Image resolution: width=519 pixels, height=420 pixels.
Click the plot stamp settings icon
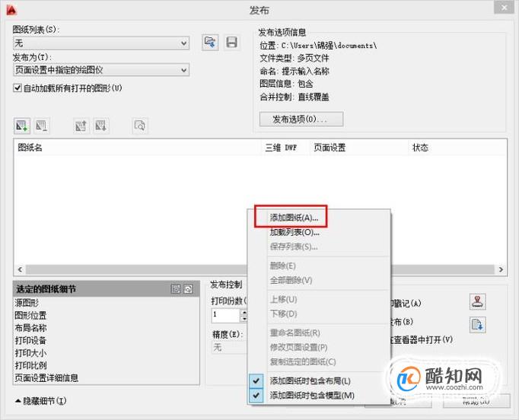point(478,301)
